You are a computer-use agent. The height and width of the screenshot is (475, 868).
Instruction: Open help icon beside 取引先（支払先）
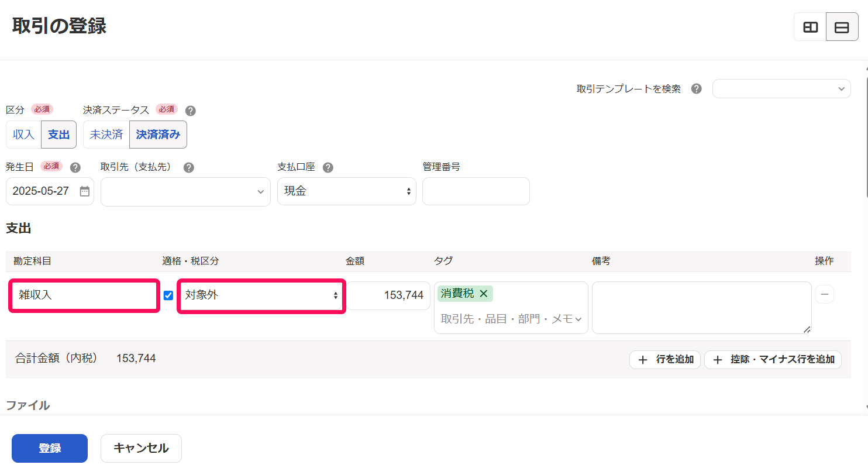coord(188,168)
